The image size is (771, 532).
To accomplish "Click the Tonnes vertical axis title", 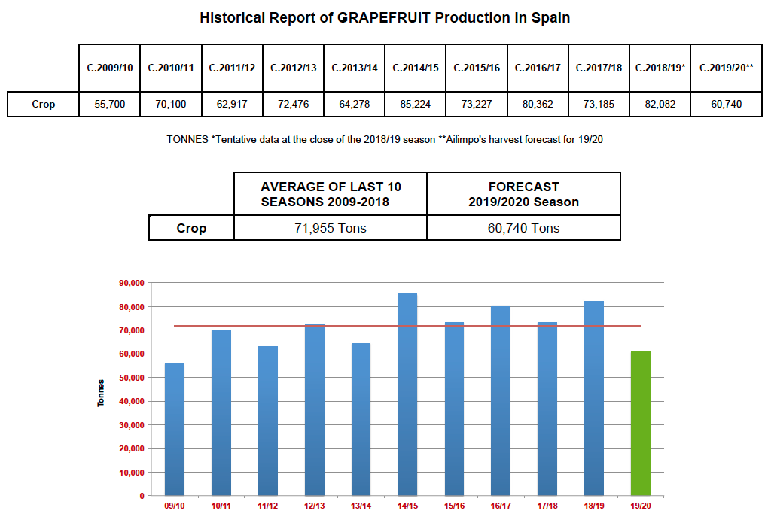I will pos(101,393).
